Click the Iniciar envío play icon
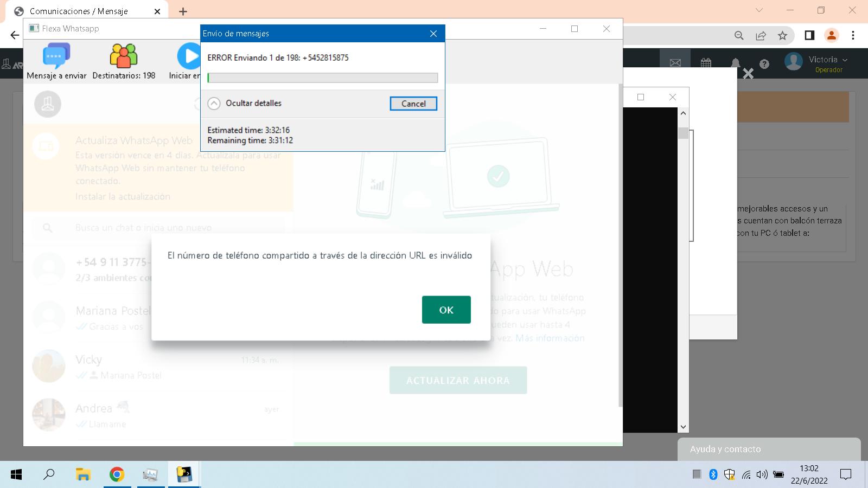Viewport: 868px width, 488px height. [x=189, y=56]
